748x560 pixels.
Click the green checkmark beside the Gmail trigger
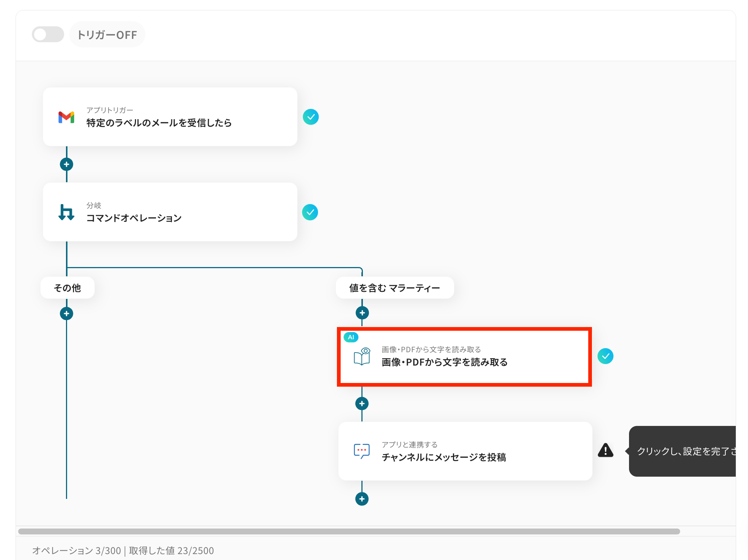[x=311, y=117]
